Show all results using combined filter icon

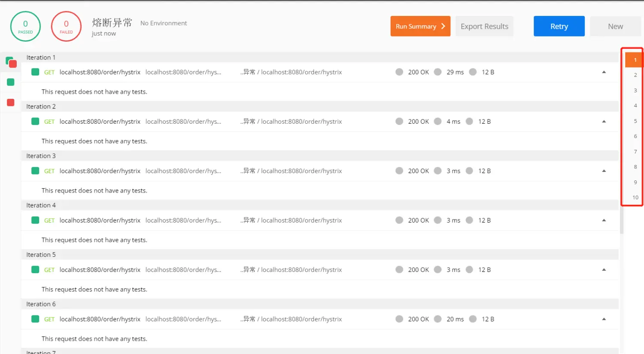tap(11, 62)
